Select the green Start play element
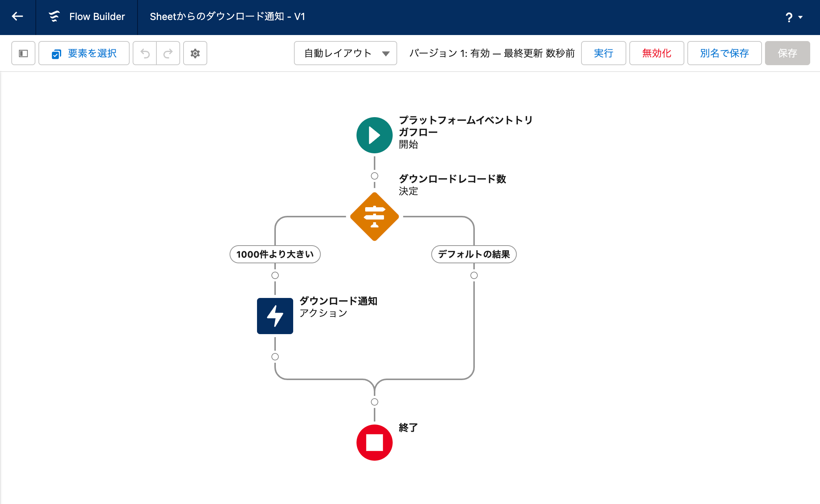 [374, 135]
